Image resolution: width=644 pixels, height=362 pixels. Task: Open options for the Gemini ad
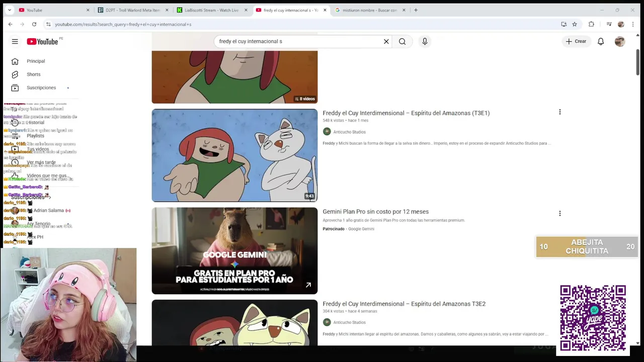point(559,213)
